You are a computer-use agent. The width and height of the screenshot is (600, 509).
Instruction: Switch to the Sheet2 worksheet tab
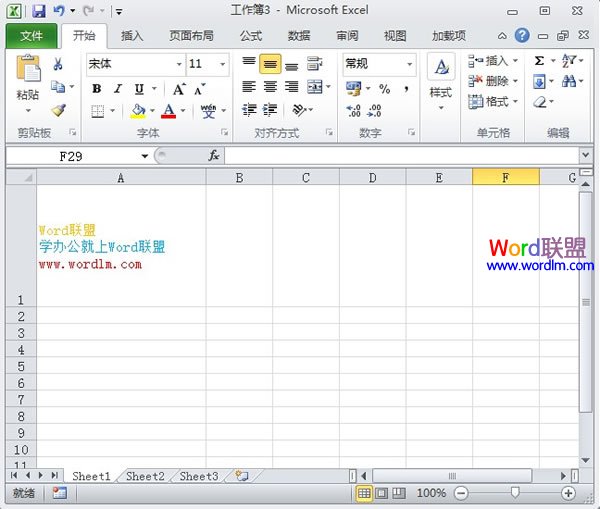click(145, 476)
